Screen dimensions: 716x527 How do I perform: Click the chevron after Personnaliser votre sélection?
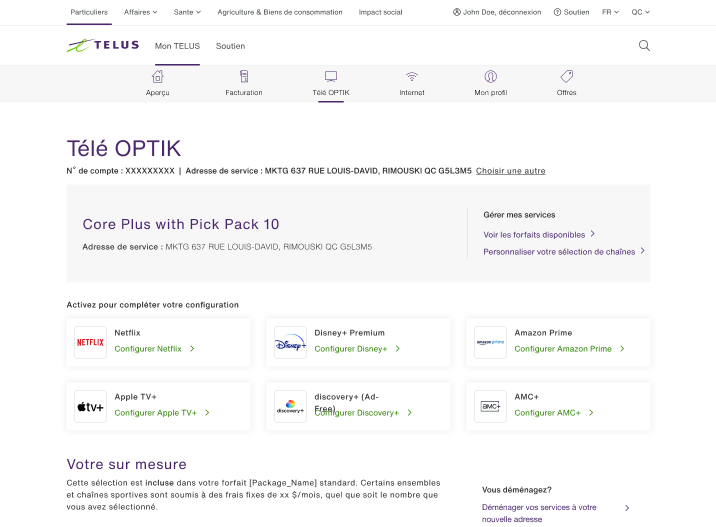coord(642,251)
